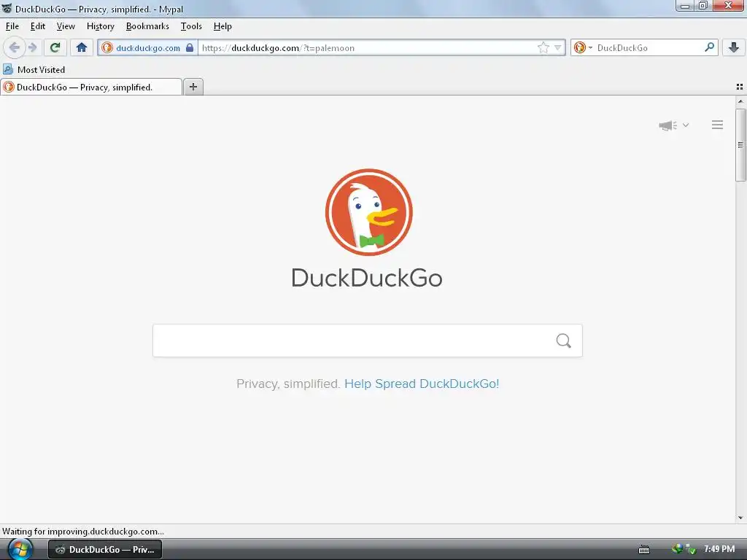The width and height of the screenshot is (747, 560).
Task: Click the duckduckgo.com site identity badge
Action: [147, 47]
